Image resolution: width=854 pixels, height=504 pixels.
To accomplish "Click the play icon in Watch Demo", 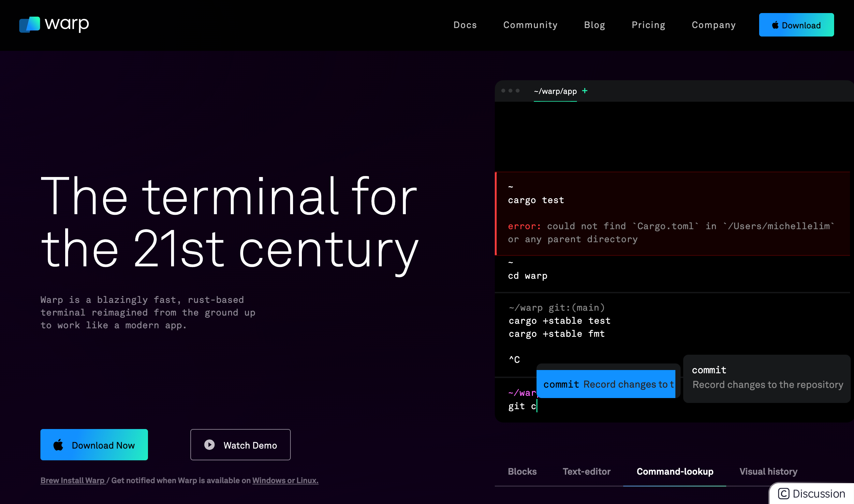I will coord(210,445).
